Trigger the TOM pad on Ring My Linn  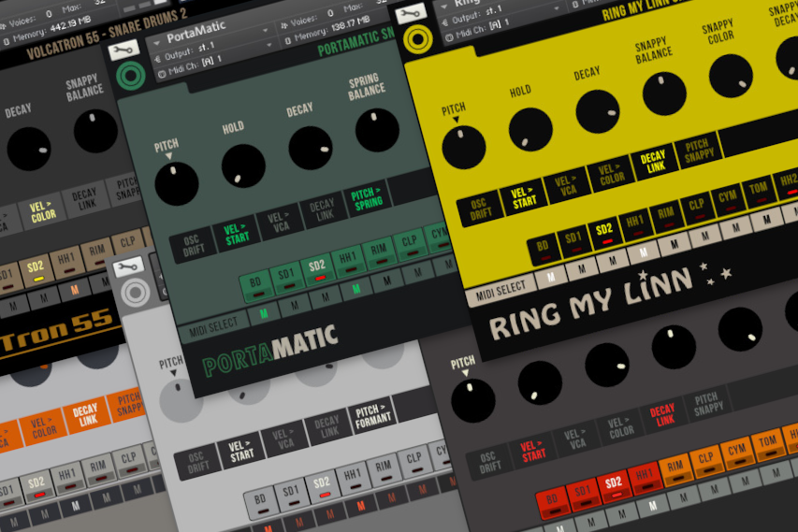click(758, 192)
